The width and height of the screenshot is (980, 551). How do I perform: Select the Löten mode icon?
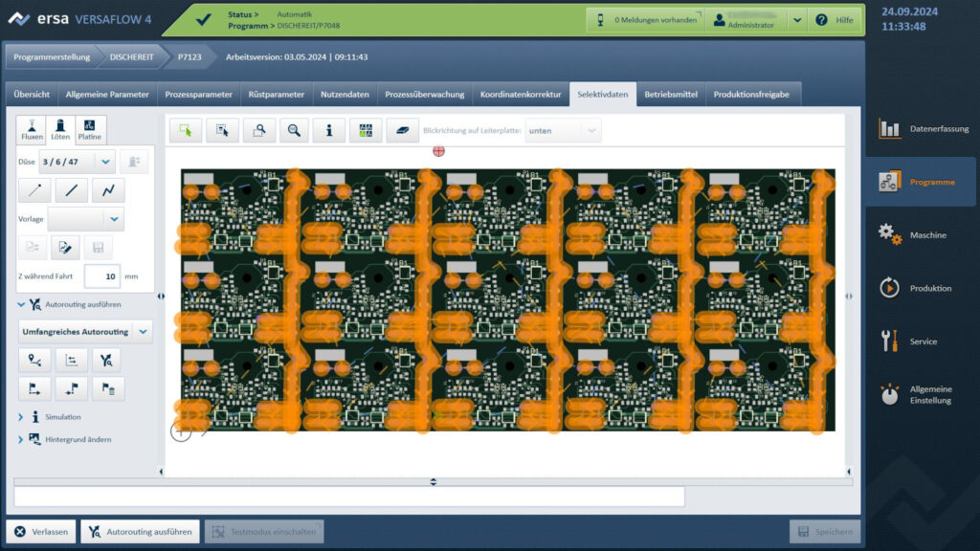[x=60, y=129]
